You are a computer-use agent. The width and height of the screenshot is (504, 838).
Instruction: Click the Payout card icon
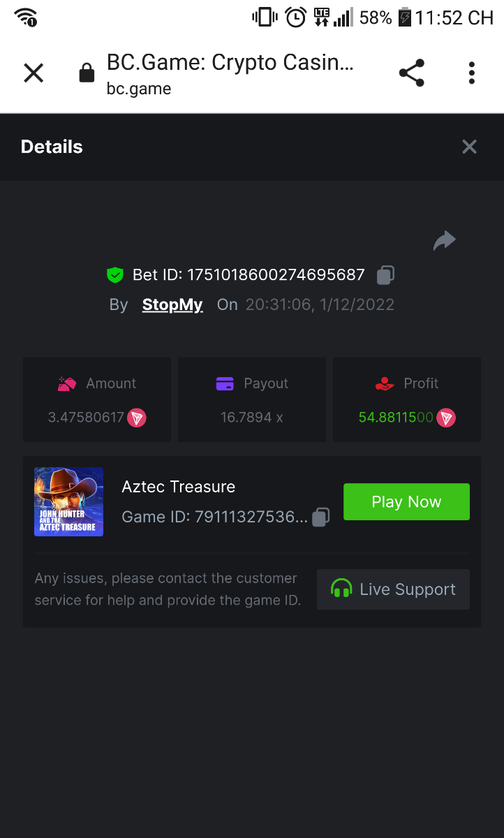[x=225, y=383]
